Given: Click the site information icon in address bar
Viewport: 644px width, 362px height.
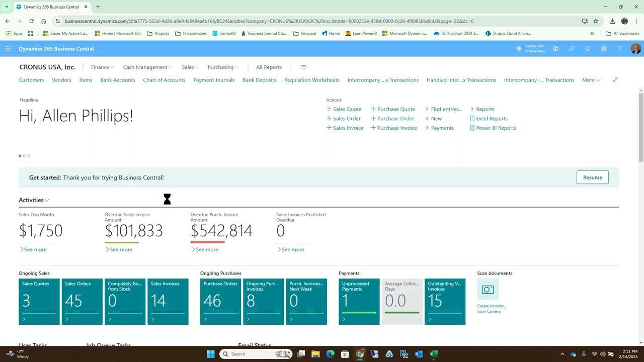Looking at the screenshot, I should 58,21.
